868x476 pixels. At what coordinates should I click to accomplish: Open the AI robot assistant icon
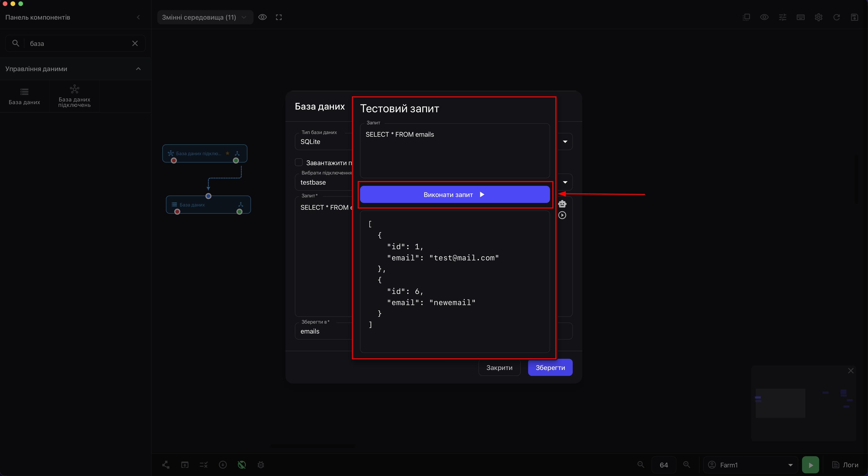562,204
